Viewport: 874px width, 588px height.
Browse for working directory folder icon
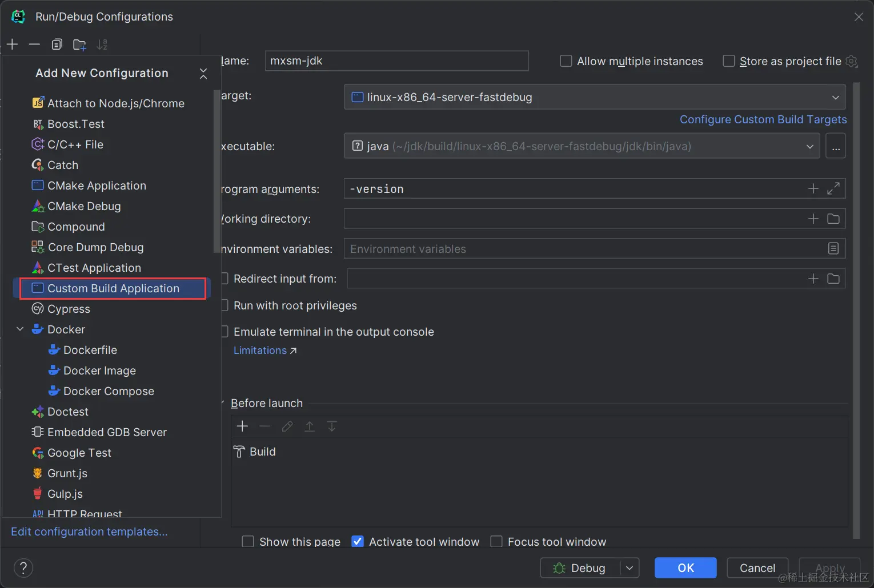click(833, 219)
